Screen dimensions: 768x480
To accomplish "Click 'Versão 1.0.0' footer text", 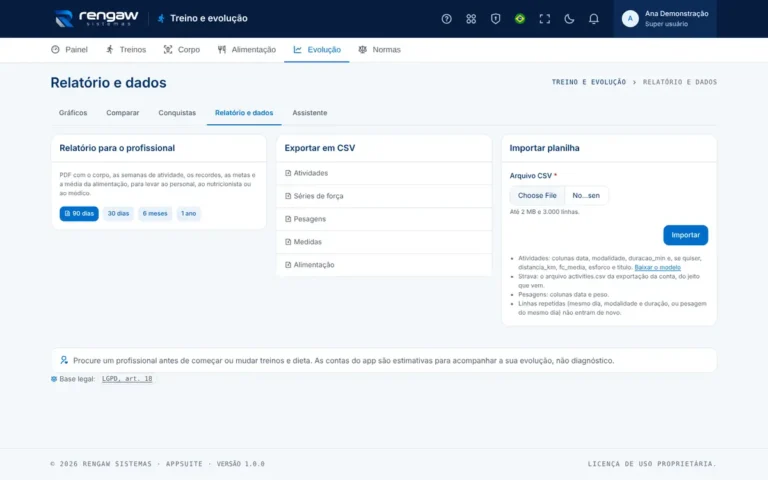I will [x=240, y=463].
